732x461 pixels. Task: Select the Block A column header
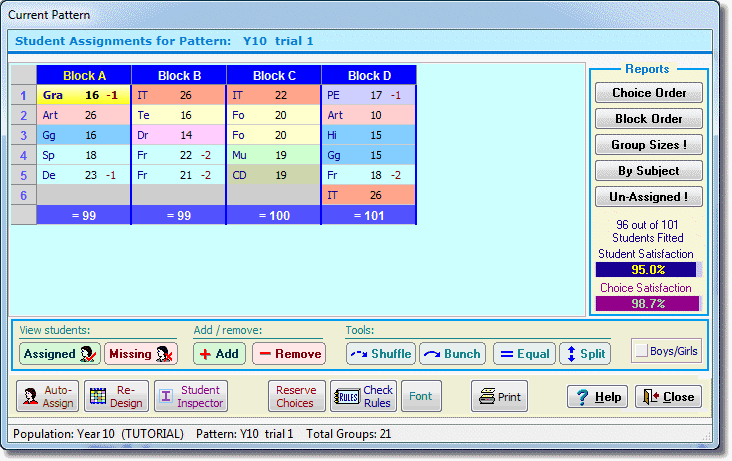(84, 75)
